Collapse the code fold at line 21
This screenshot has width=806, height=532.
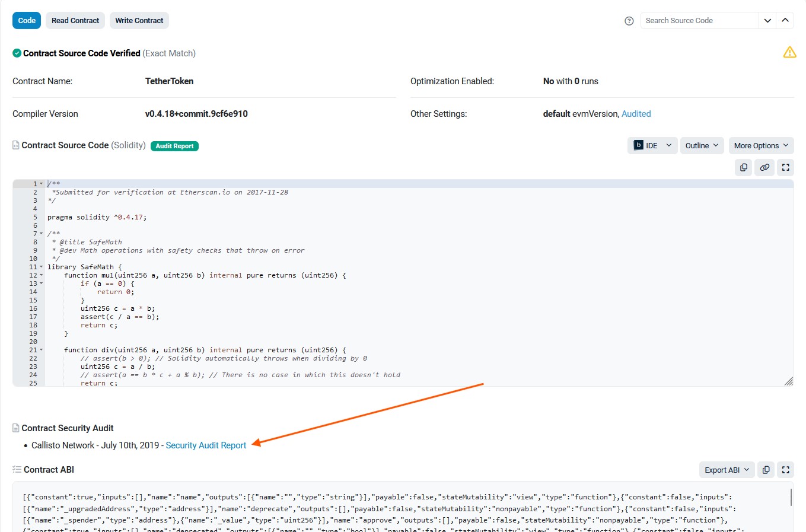pos(42,350)
